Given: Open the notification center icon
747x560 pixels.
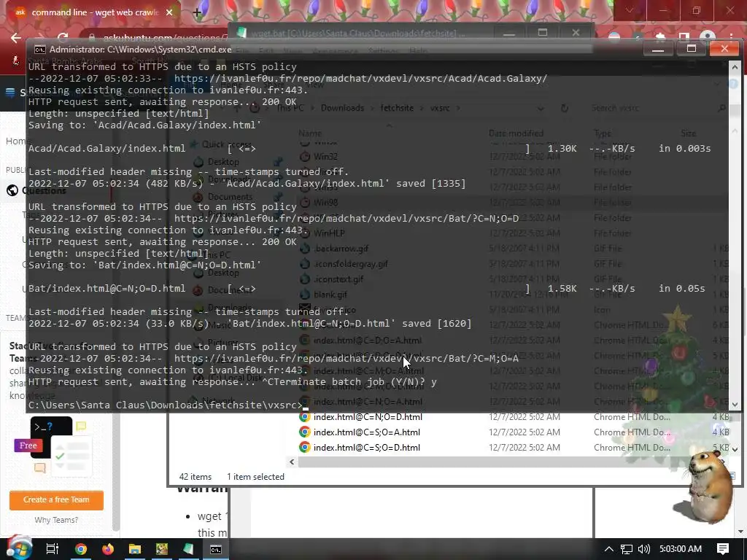Looking at the screenshot, I should pyautogui.click(x=723, y=549).
